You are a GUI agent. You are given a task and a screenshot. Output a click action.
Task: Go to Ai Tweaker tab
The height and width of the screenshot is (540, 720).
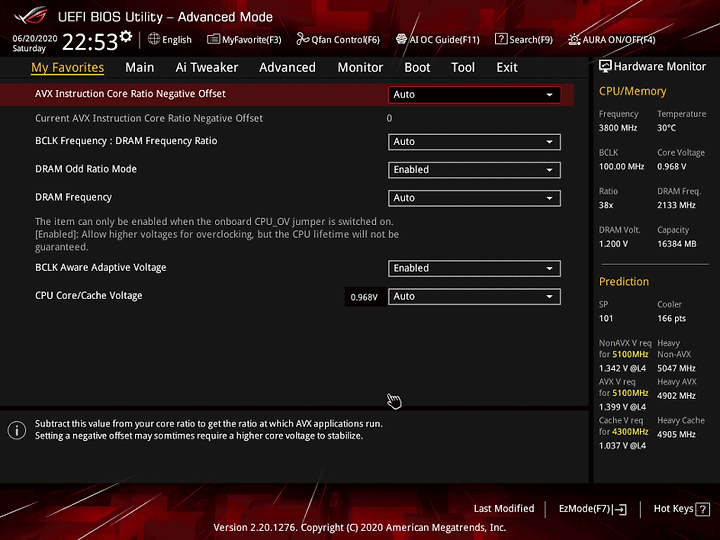(207, 68)
